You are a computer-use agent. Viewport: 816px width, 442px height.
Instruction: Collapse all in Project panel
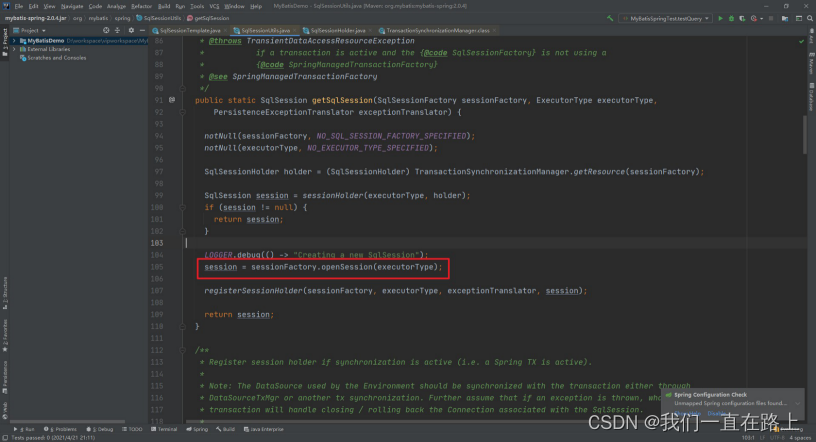117,30
